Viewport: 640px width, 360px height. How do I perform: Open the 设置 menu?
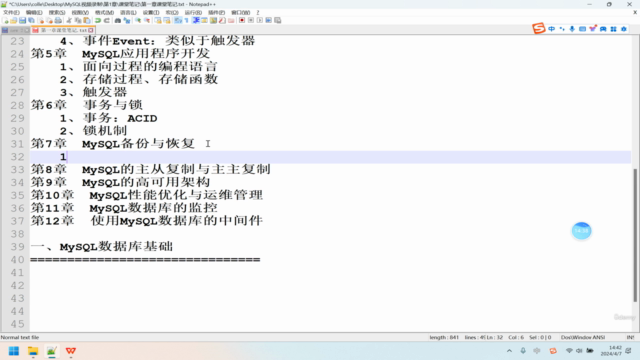(x=151, y=13)
